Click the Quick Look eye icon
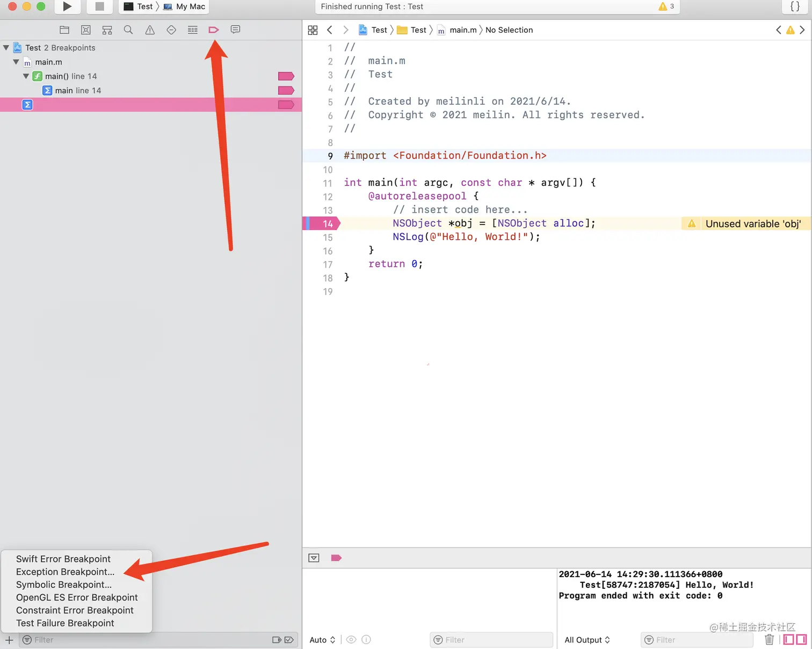 pos(351,640)
